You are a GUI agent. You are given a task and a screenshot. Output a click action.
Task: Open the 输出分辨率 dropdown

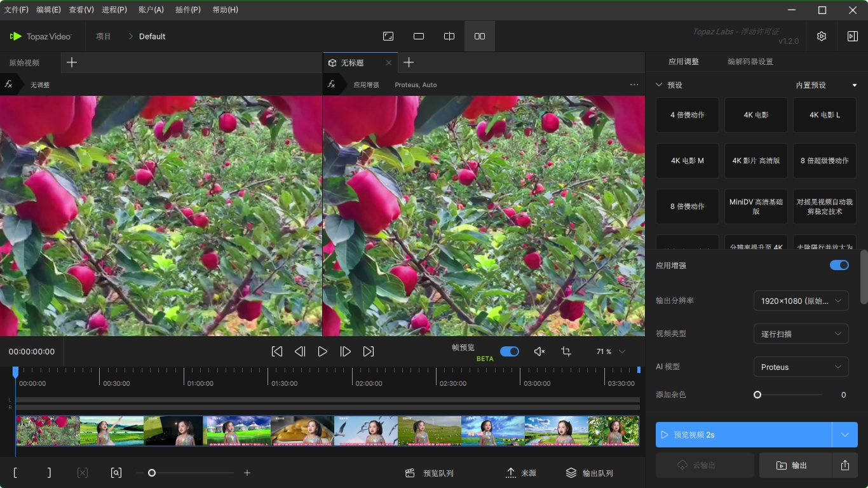(801, 301)
